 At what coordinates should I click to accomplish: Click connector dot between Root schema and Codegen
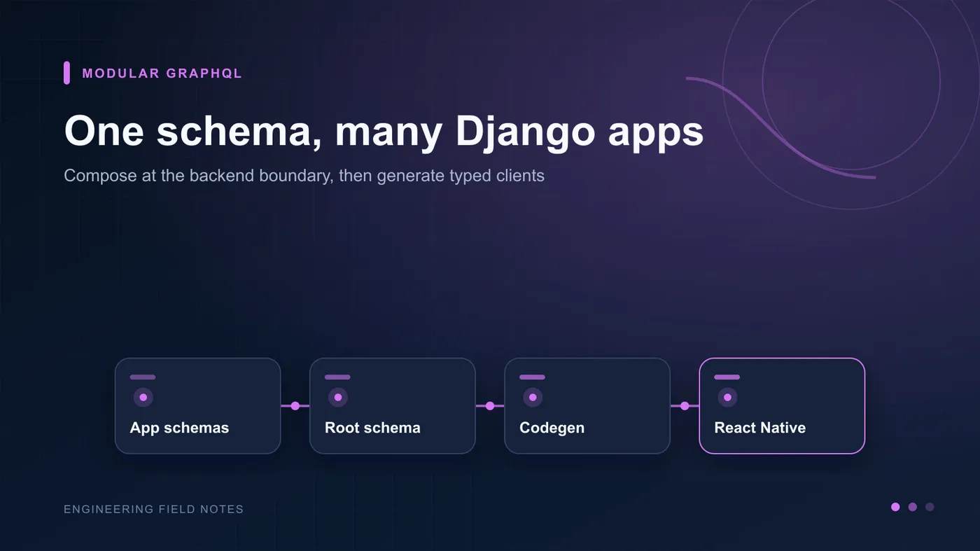pos(489,406)
